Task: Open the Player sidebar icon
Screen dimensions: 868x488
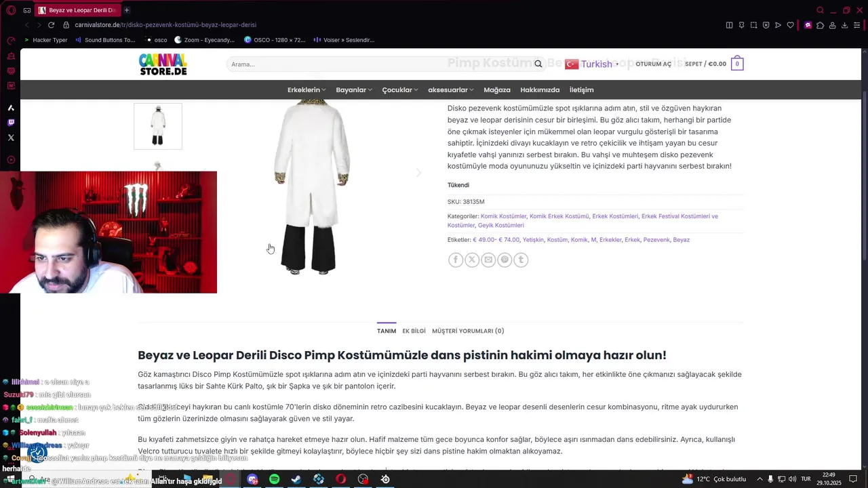Action: (11, 160)
